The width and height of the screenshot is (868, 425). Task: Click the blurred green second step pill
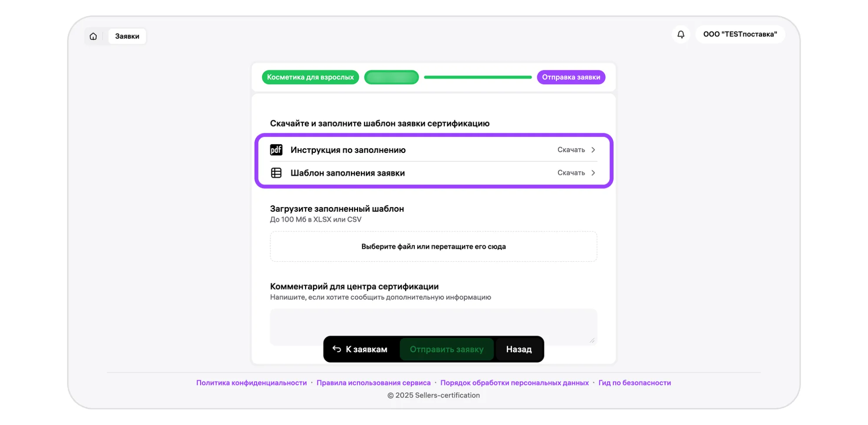click(391, 77)
